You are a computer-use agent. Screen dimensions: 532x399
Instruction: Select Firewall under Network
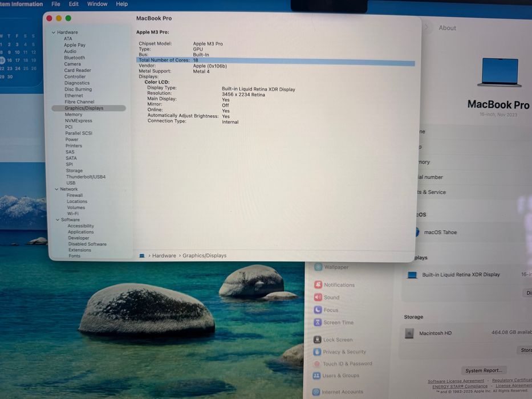click(75, 196)
